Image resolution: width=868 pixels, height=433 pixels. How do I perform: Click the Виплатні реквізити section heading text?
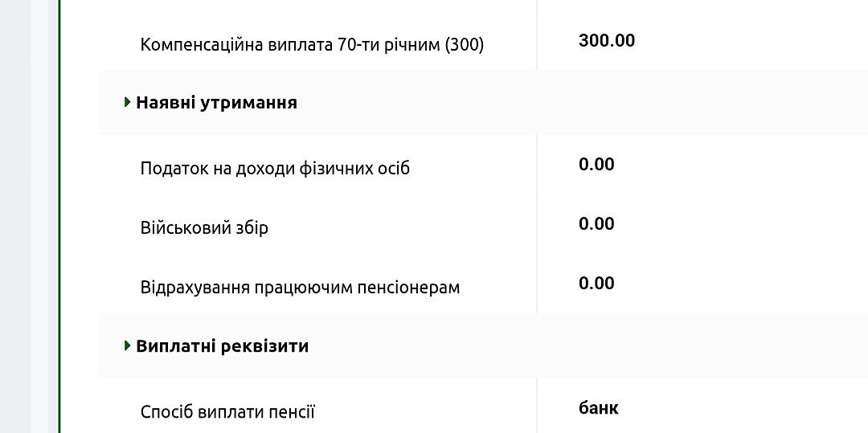(x=222, y=346)
